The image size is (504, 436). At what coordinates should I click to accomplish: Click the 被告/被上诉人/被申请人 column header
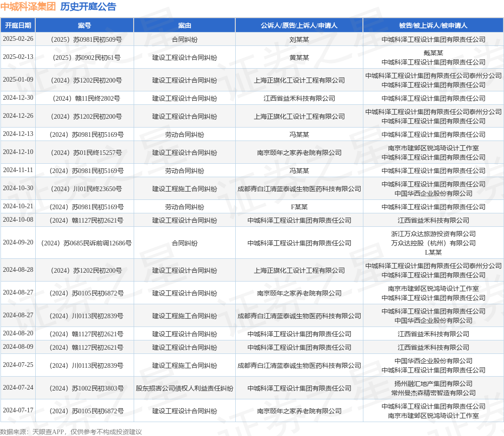(433, 26)
